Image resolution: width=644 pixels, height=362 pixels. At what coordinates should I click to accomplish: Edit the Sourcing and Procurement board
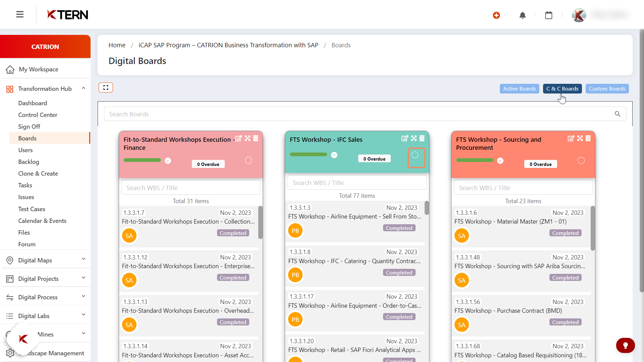point(571,138)
